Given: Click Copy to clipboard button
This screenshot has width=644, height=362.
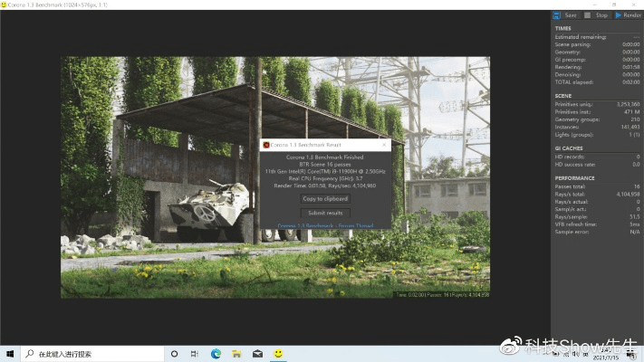Looking at the screenshot, I should pos(324,198).
